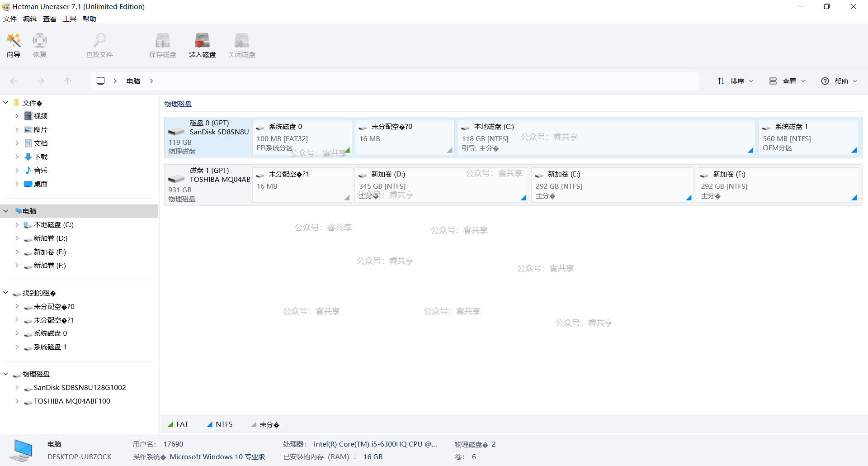Click the address bar field
Viewport: 868px width, 466px height.
(394, 81)
